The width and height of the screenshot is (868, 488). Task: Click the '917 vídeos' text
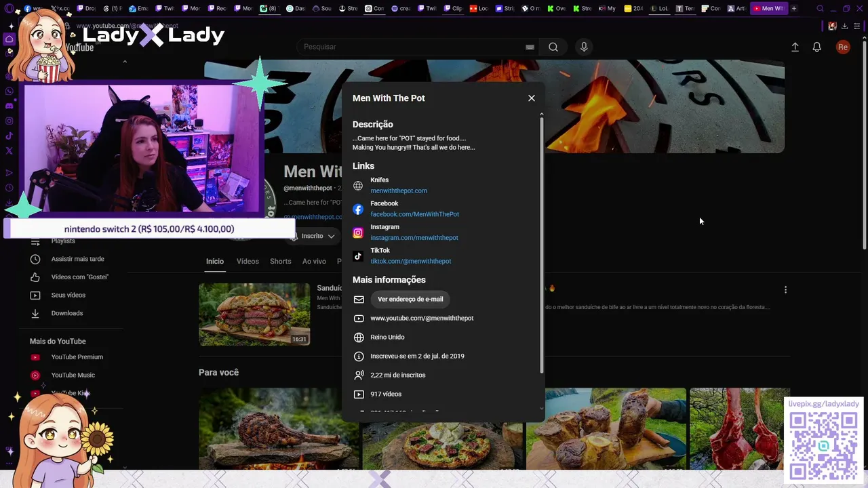click(x=386, y=394)
